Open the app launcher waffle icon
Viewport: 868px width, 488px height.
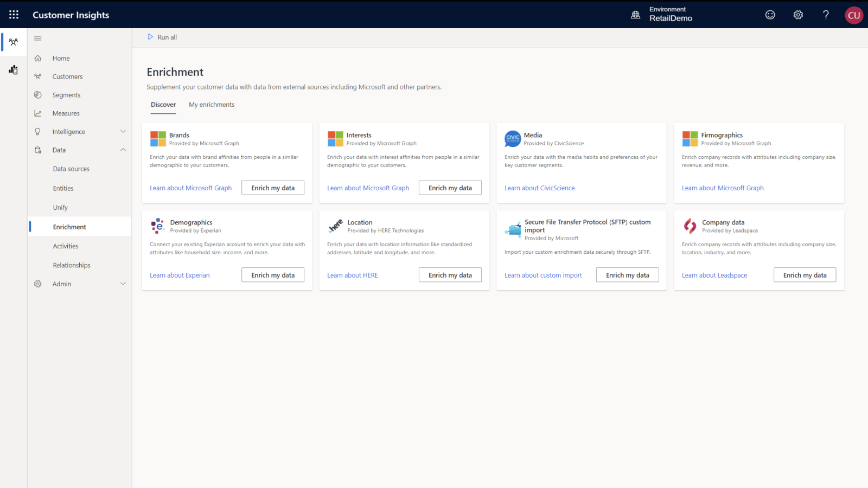pos(14,15)
